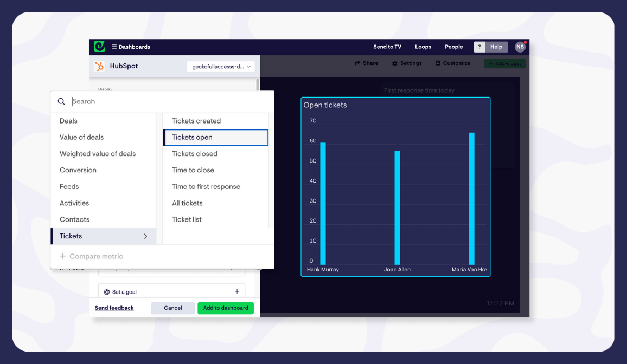
Task: Click the Share button
Action: coord(366,63)
